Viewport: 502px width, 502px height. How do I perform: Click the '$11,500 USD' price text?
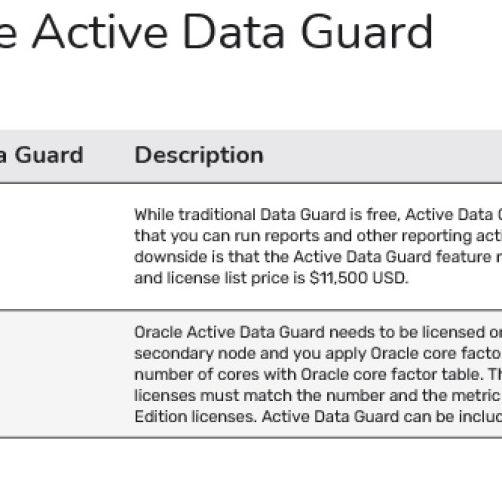(359, 278)
